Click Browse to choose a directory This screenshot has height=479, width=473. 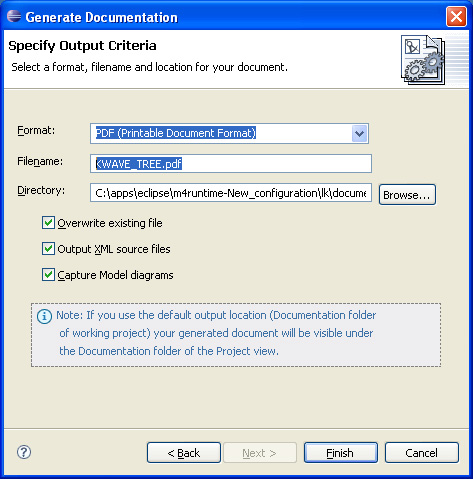[407, 195]
